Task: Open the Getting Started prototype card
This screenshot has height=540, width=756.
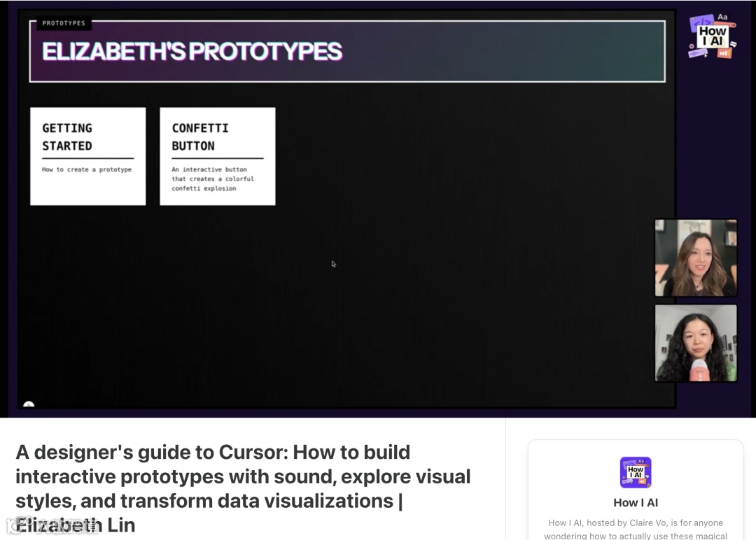Action: point(87,156)
